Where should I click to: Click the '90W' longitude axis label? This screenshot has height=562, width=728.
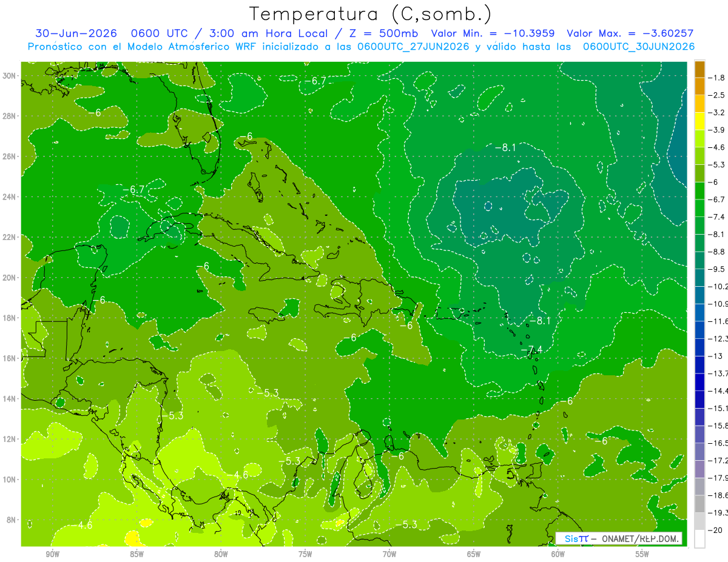53,554
